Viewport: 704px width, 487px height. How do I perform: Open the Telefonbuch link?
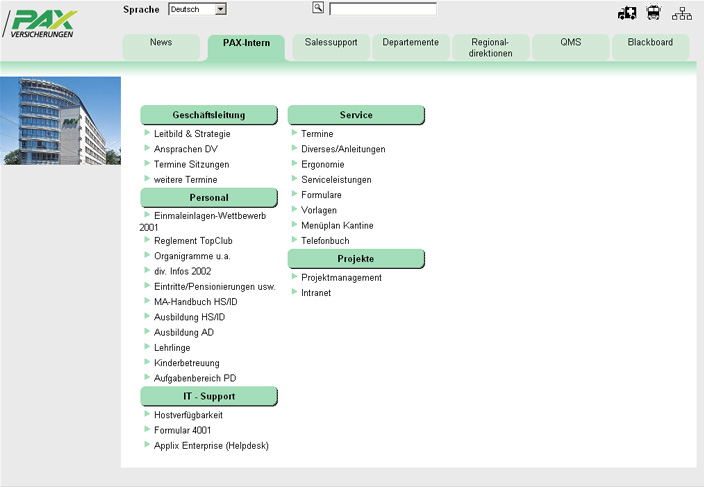(325, 241)
